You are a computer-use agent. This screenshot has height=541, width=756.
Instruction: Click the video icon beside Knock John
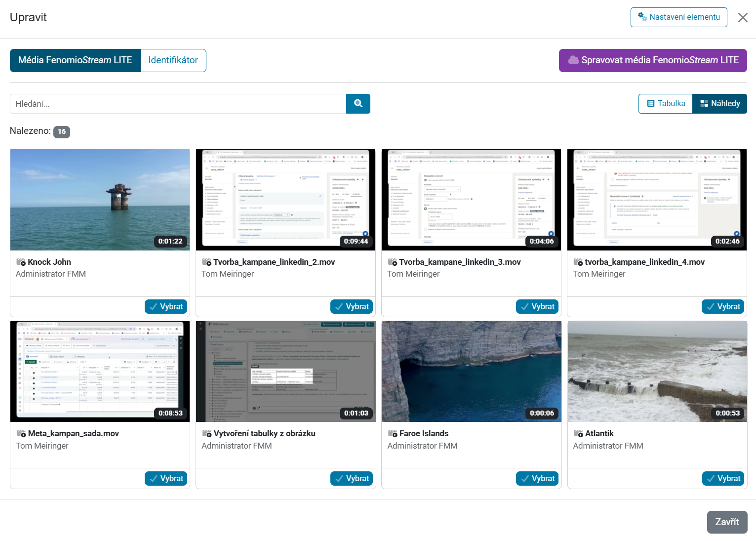[x=21, y=262]
